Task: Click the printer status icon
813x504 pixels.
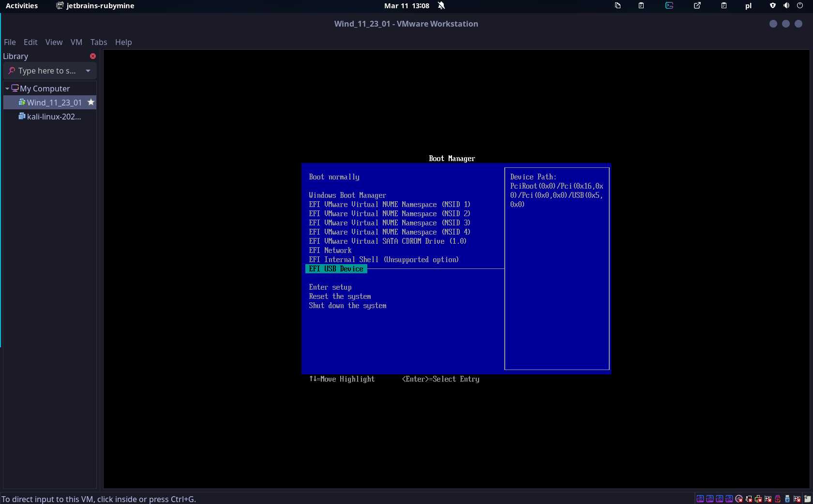Action: 758,499
